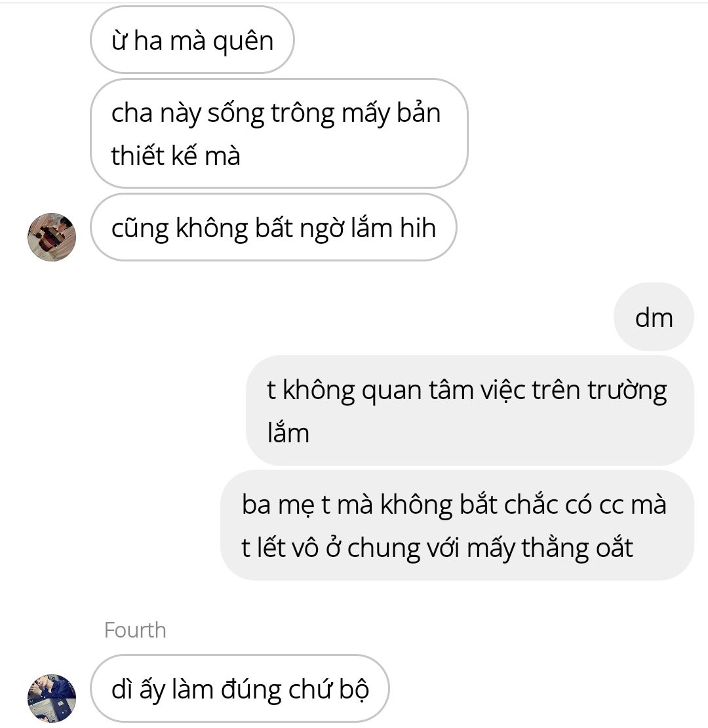Select the sent "dm" message bubble
This screenshot has width=708, height=728.
tap(654, 317)
